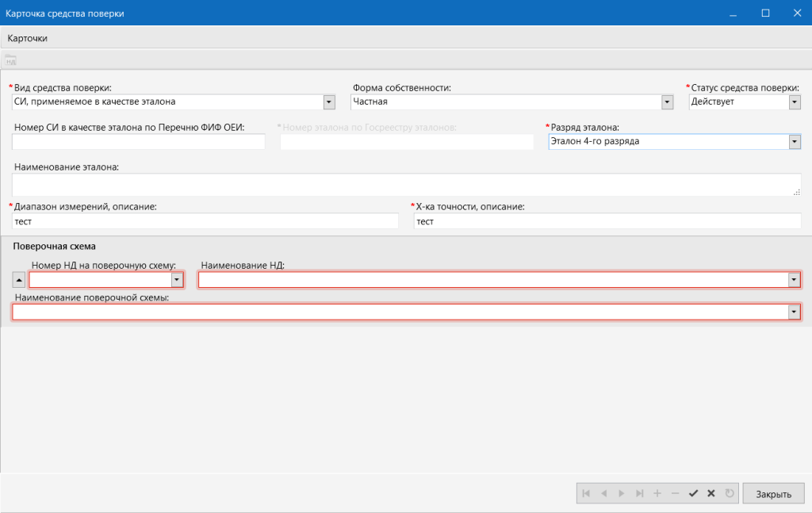Open Форма собственности dropdown arrow

pyautogui.click(x=667, y=102)
